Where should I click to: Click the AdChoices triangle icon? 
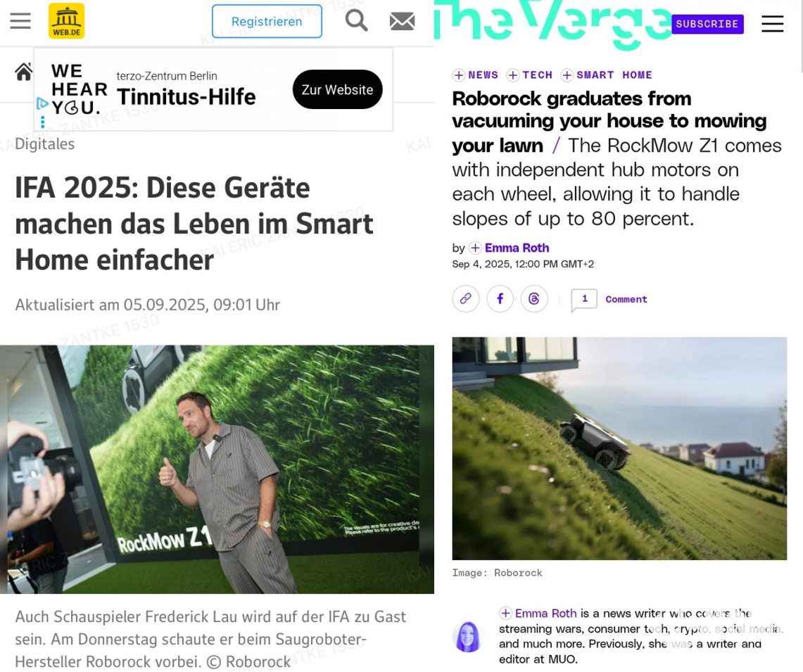pyautogui.click(x=42, y=104)
